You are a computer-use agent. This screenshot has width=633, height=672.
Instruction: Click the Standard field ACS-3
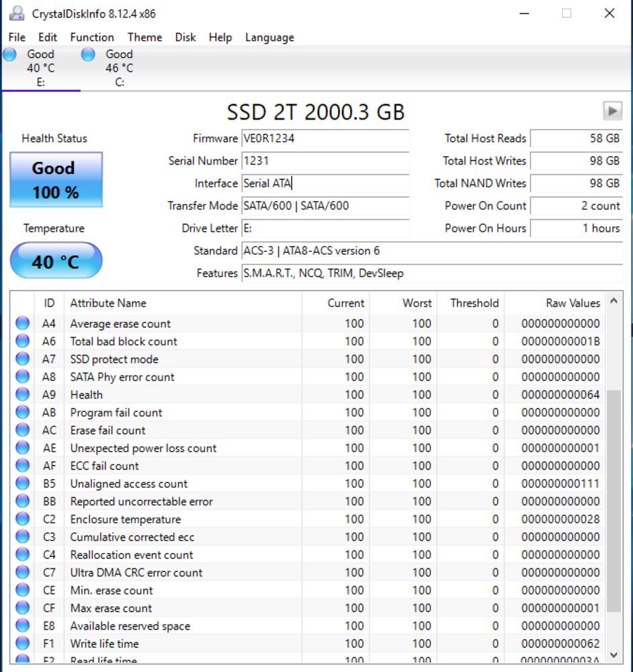[432, 251]
